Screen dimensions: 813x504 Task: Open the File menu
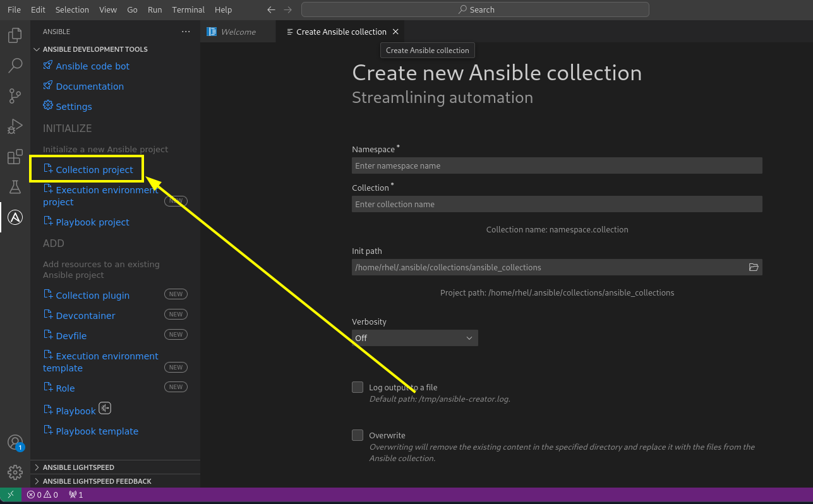pos(14,9)
